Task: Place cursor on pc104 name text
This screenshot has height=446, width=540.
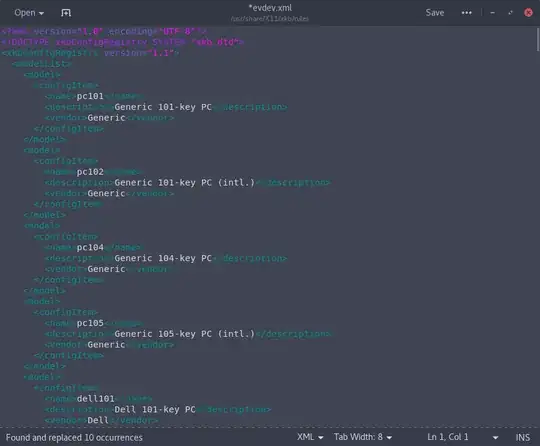Action: [x=90, y=247]
